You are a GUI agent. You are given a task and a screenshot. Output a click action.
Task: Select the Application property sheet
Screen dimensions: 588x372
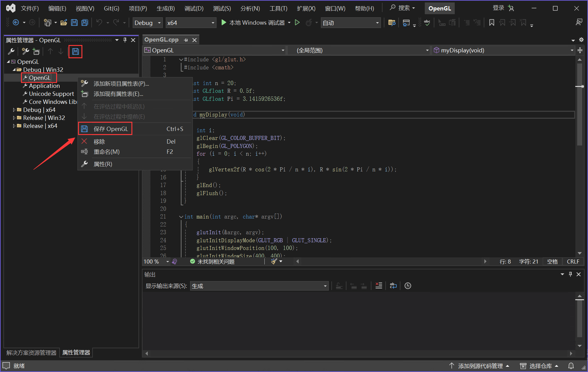point(44,86)
